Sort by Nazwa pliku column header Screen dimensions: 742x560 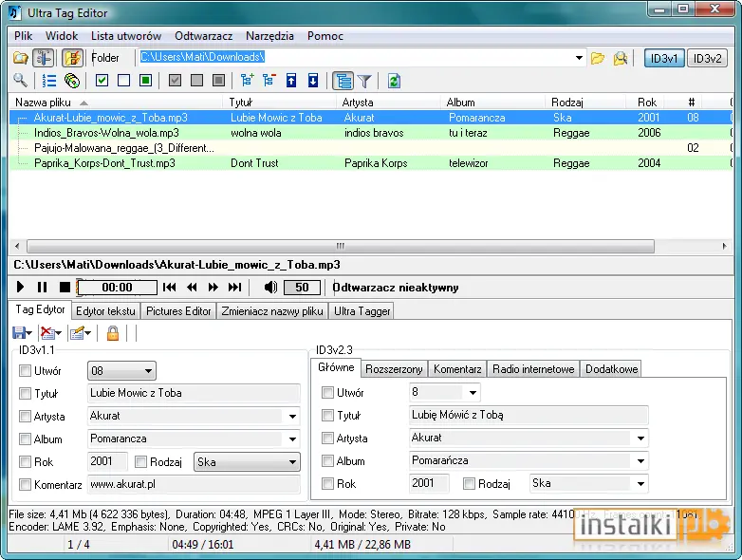click(x=115, y=103)
